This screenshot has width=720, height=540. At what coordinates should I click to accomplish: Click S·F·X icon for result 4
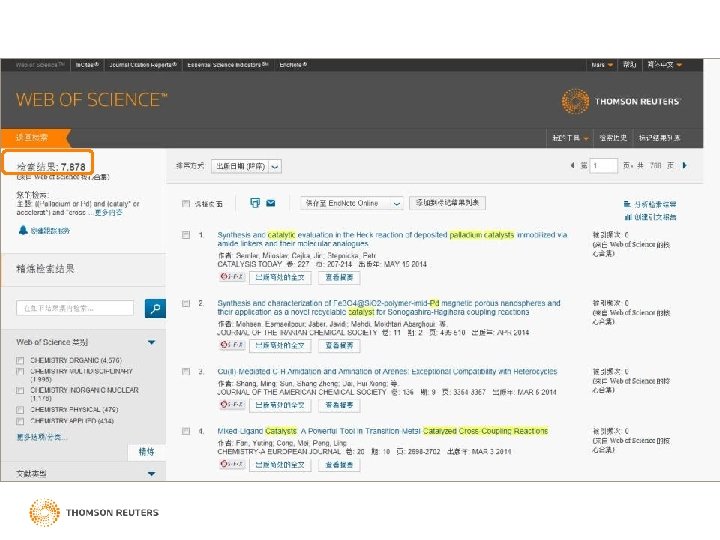(x=232, y=464)
